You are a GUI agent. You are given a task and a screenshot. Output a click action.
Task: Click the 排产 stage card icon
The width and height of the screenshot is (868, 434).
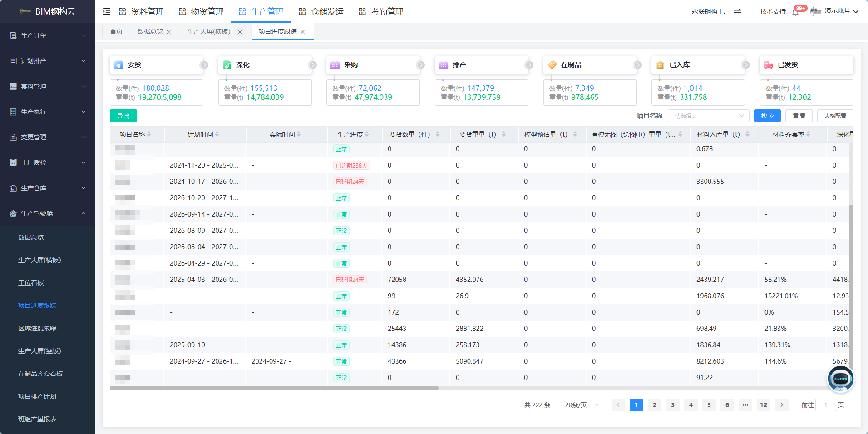(444, 65)
